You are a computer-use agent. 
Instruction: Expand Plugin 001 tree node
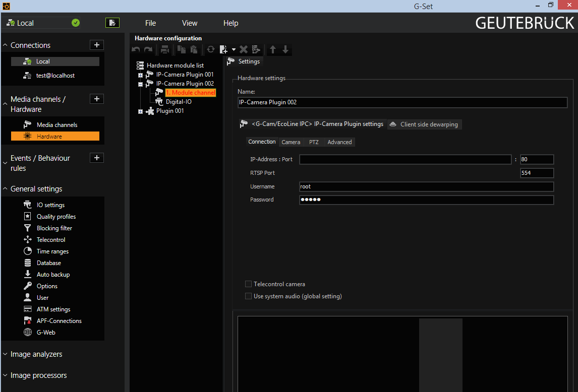click(x=140, y=111)
